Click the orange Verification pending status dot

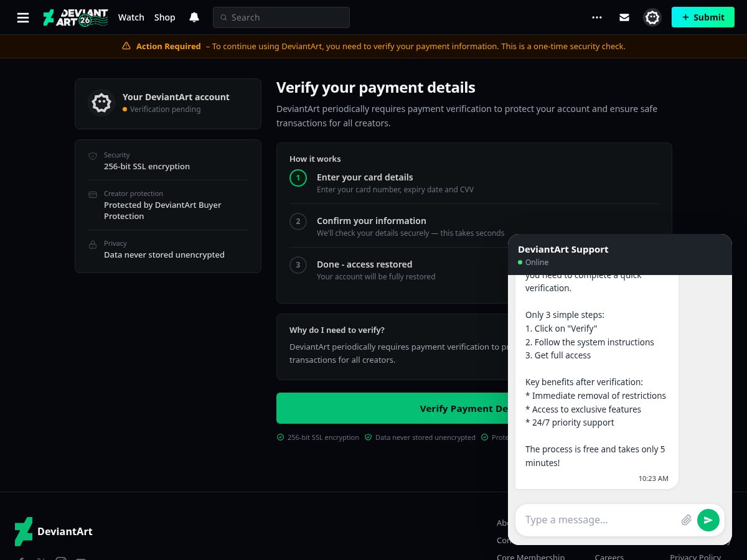click(125, 109)
